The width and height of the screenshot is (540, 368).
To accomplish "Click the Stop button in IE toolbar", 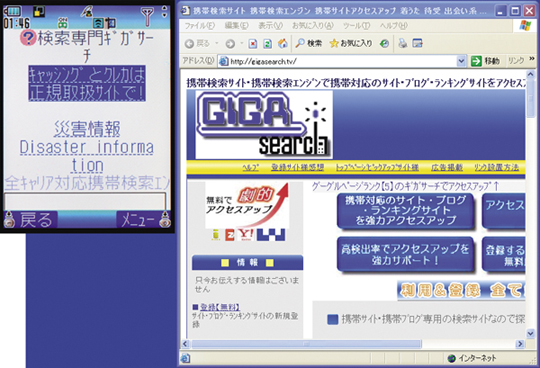I will coord(253,43).
